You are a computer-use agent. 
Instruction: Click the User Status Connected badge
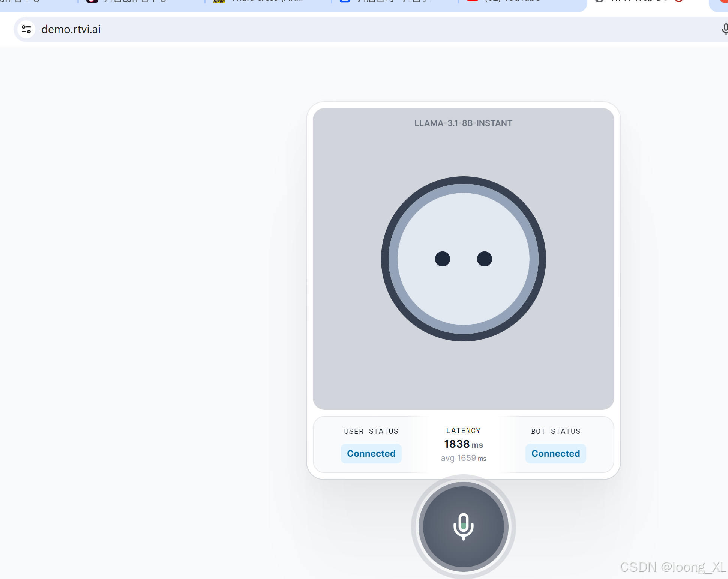point(371,454)
